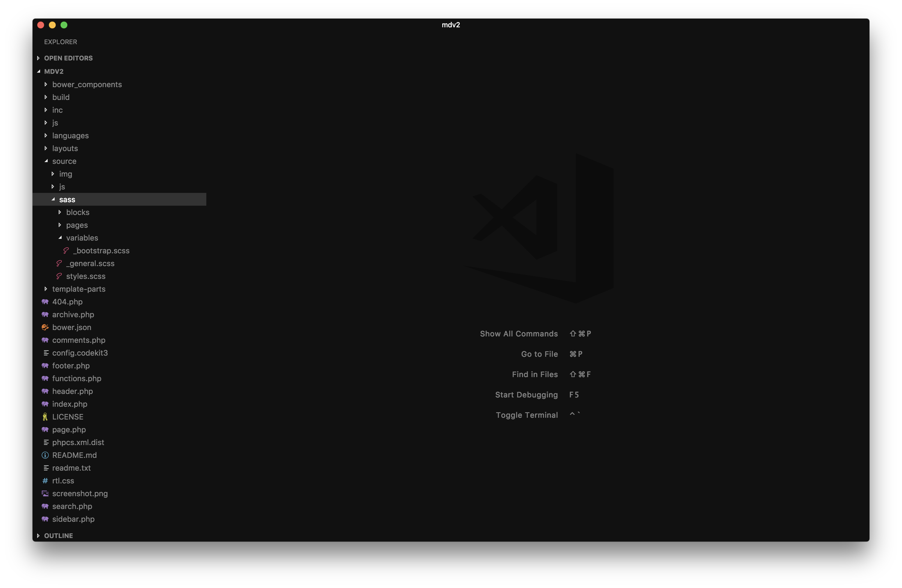The image size is (902, 588).
Task: Click the Find in Files hint
Action: click(535, 374)
